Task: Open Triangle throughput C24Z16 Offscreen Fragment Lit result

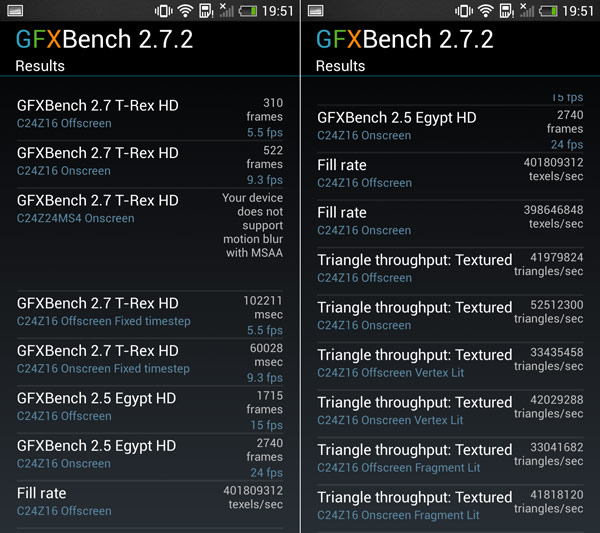Action: [x=450, y=461]
